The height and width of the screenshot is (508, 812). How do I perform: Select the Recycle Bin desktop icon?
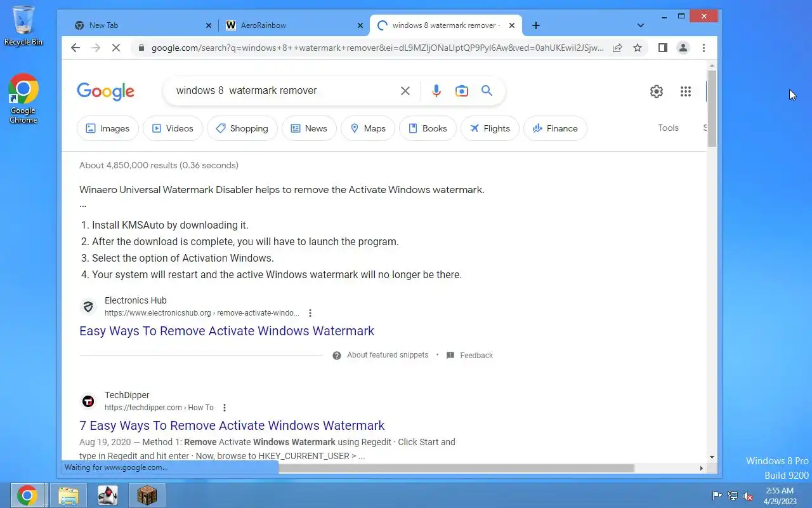click(x=23, y=25)
